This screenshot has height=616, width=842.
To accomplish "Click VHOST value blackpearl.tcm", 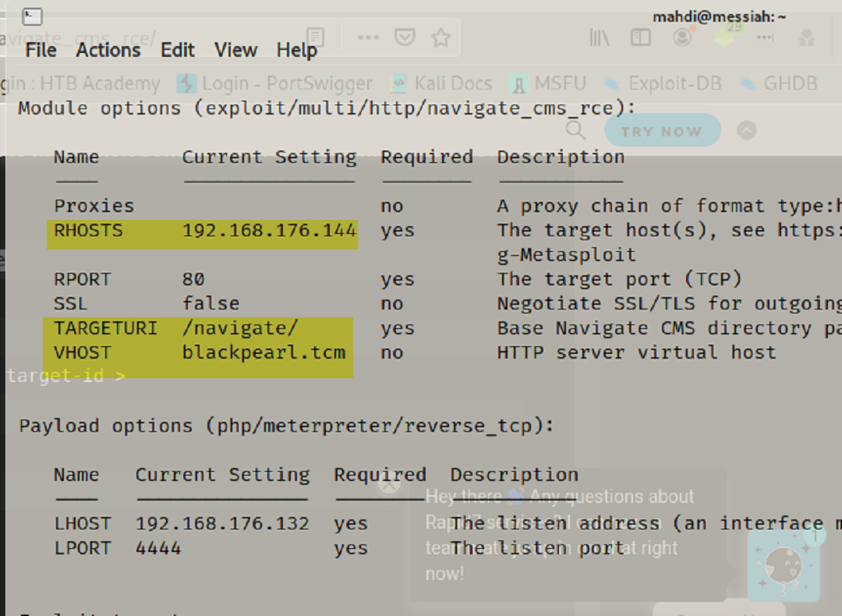I will tap(264, 353).
